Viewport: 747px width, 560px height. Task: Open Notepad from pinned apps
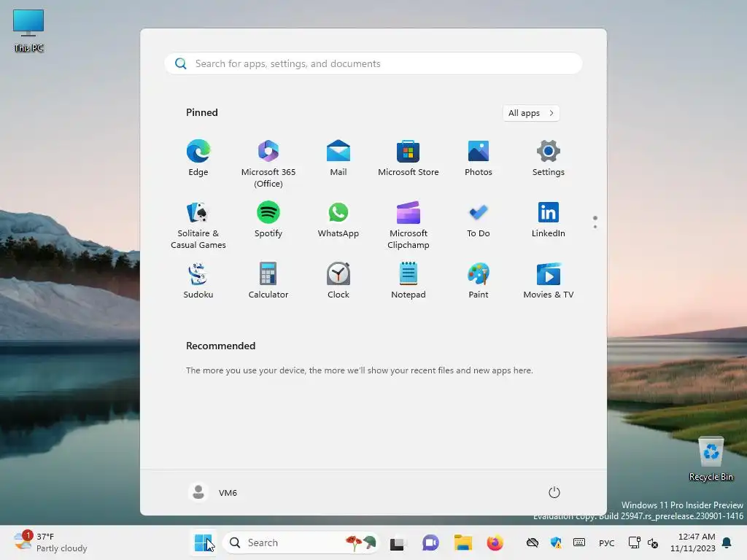tap(409, 281)
